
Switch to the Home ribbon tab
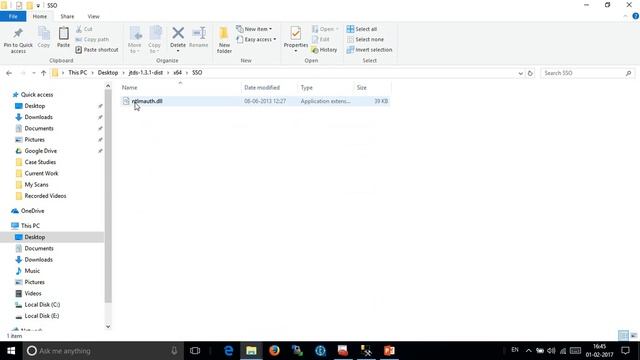pyautogui.click(x=40, y=16)
